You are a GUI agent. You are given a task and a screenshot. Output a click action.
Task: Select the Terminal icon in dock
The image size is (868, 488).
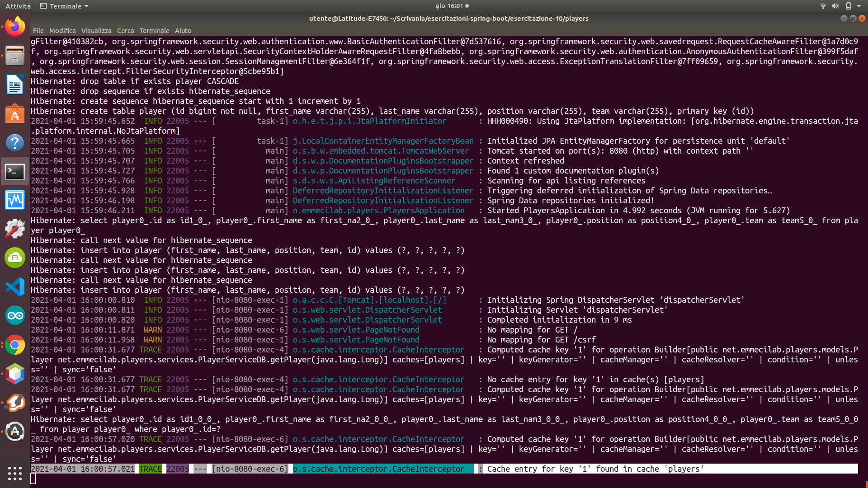(15, 171)
